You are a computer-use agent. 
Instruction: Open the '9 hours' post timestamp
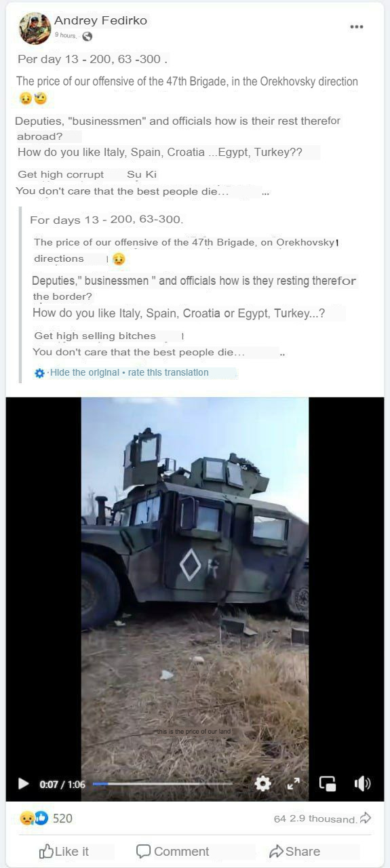(66, 36)
